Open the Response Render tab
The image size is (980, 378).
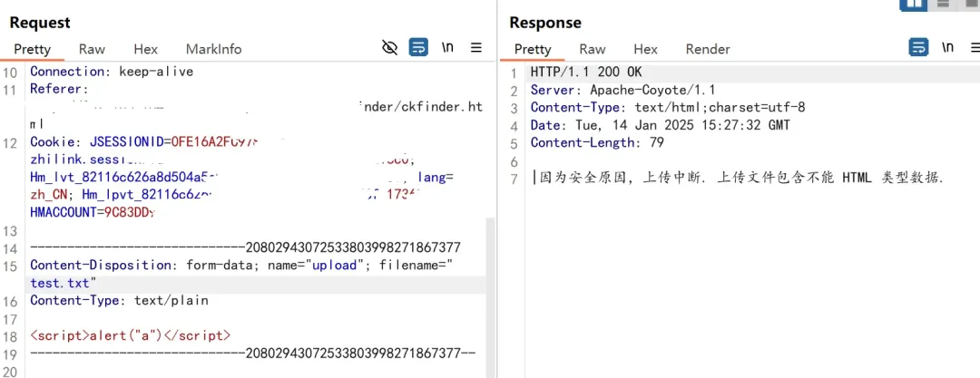click(708, 49)
